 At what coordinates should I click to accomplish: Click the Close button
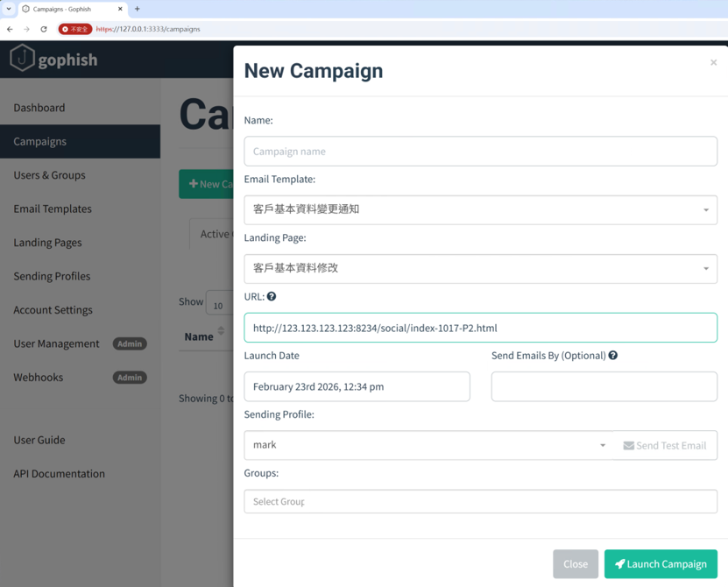[x=576, y=563]
